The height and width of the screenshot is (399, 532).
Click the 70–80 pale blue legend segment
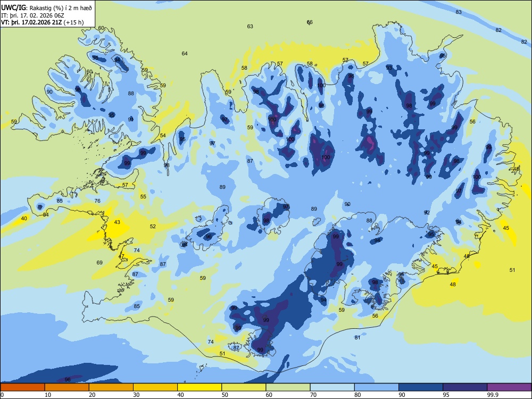click(332, 387)
